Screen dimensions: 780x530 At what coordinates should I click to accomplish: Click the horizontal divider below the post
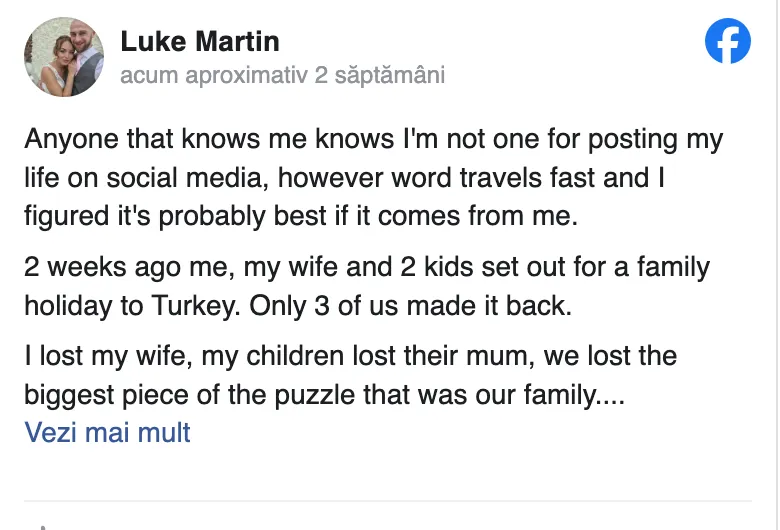click(388, 501)
